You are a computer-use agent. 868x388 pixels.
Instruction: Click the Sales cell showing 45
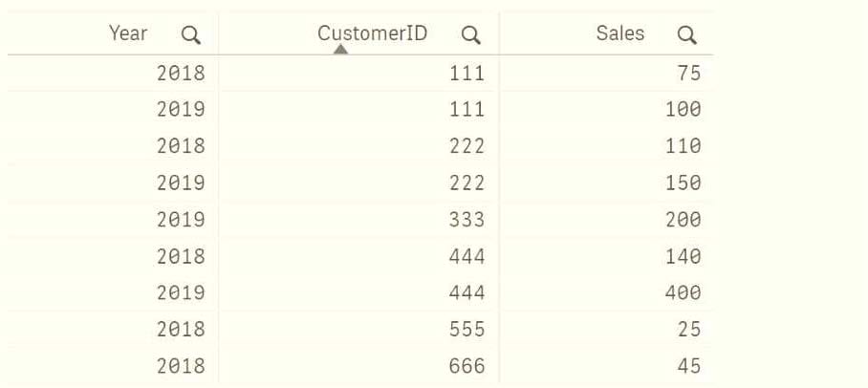point(687,365)
